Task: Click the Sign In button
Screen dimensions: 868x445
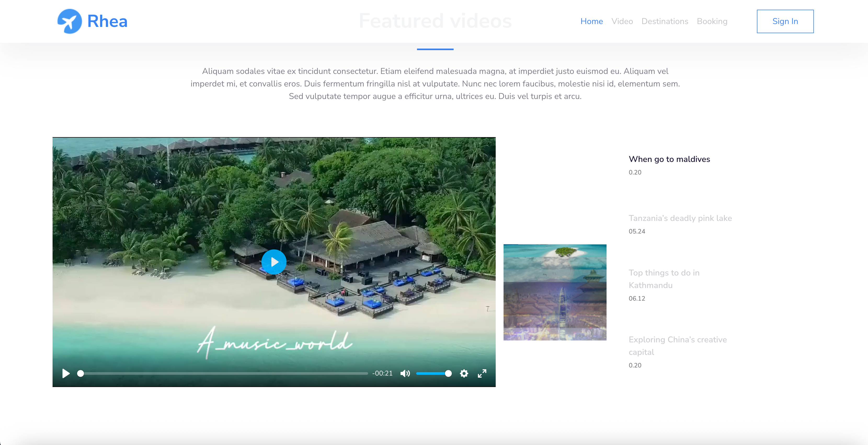Action: point(785,21)
